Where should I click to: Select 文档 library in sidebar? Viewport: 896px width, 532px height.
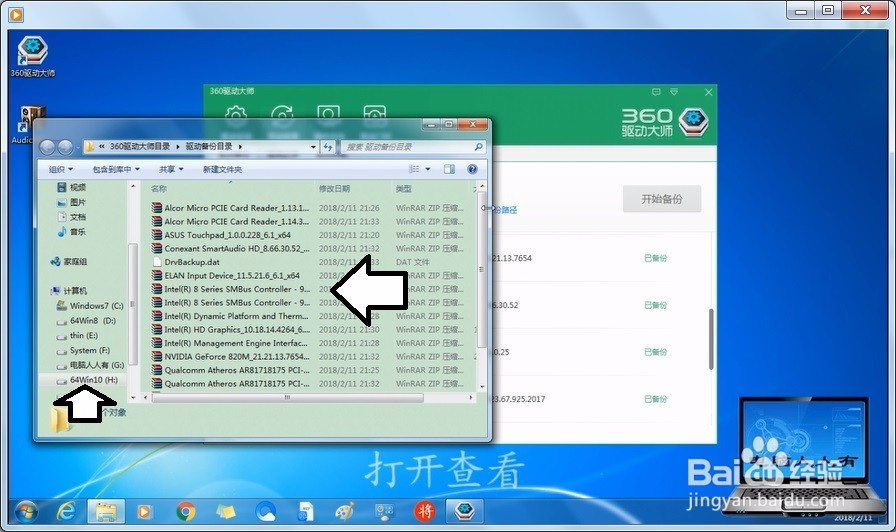tap(71, 217)
